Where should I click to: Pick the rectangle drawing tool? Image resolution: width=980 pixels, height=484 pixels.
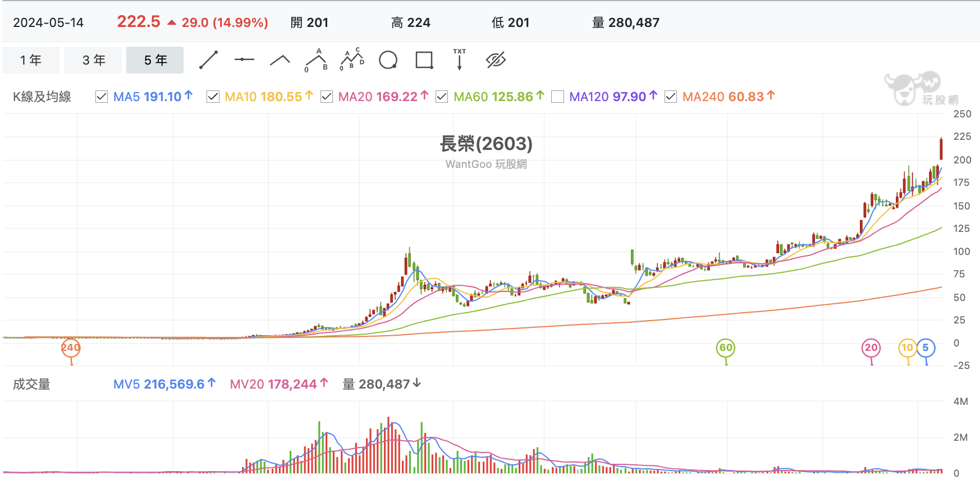(x=424, y=60)
